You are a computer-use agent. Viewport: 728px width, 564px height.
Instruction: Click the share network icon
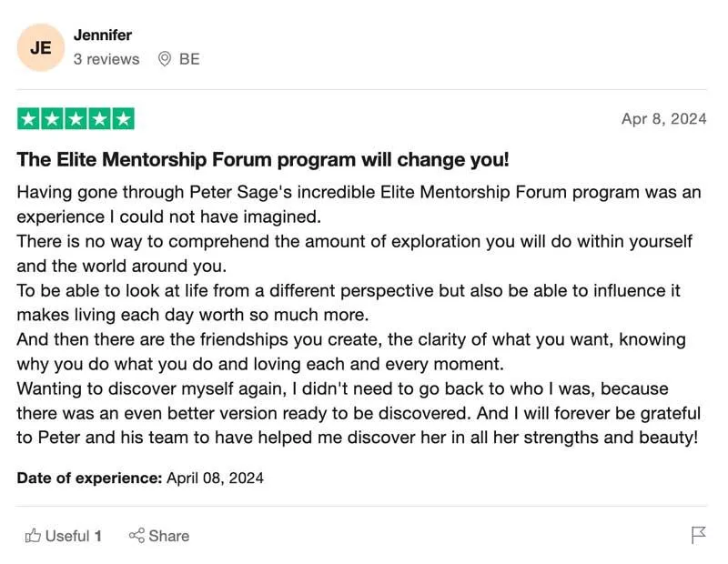[137, 535]
